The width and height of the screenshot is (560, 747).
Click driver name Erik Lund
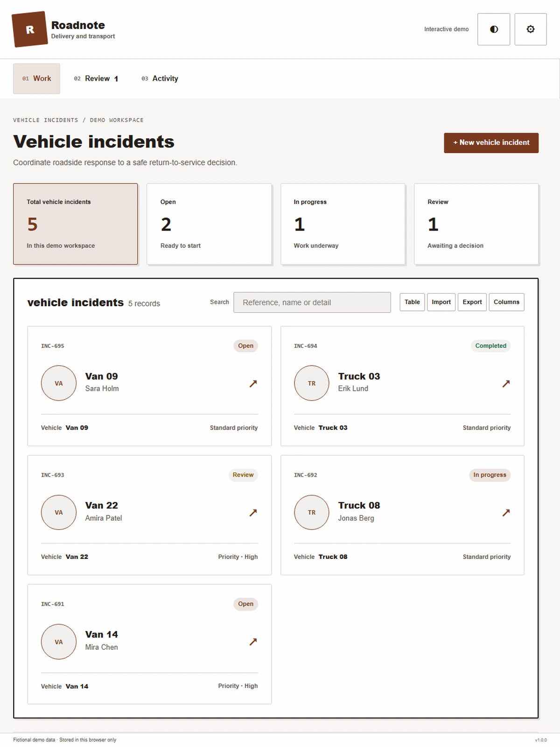click(353, 388)
